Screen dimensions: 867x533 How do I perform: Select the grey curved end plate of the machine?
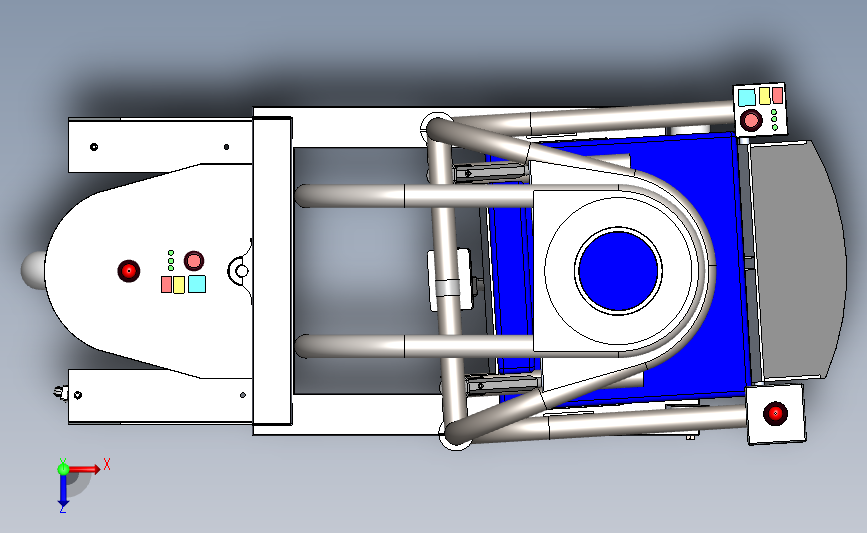[797, 260]
